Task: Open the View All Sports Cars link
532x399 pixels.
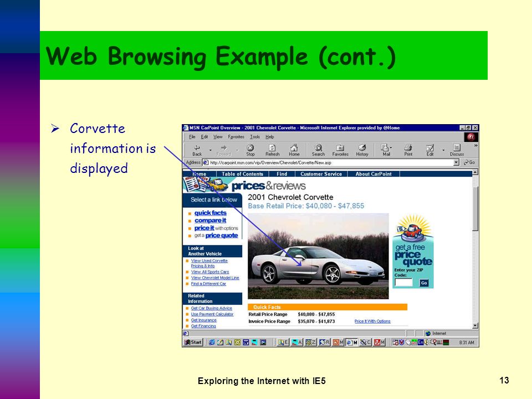Action: (x=210, y=272)
